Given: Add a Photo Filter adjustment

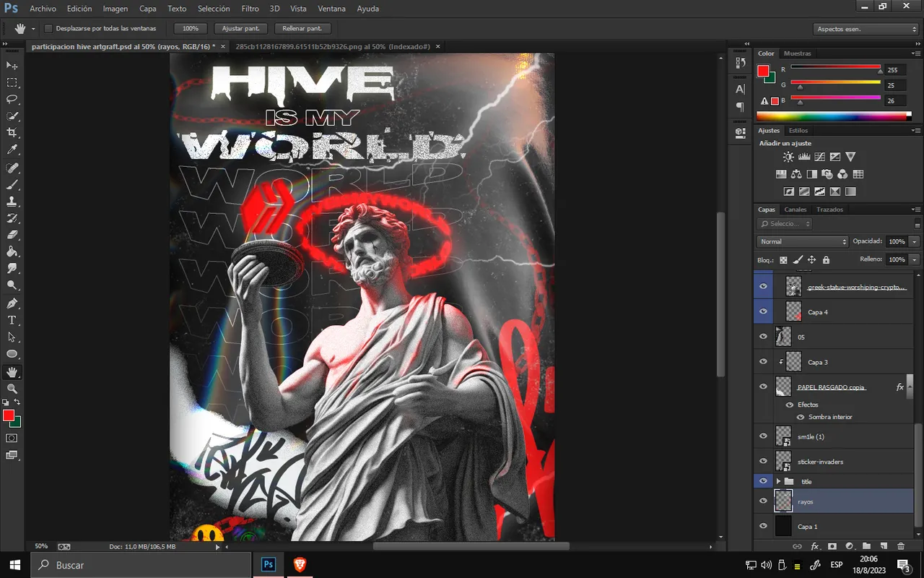Looking at the screenshot, I should pyautogui.click(x=827, y=174).
